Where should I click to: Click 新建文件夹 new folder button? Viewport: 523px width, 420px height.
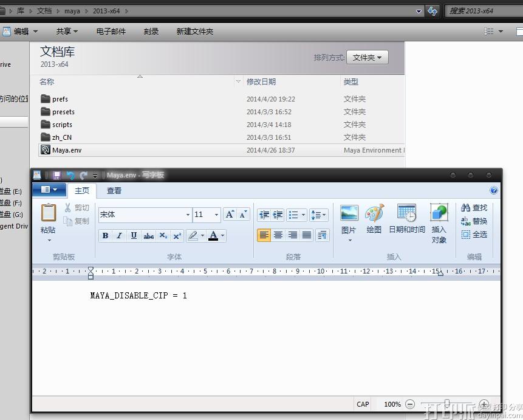pyautogui.click(x=195, y=32)
